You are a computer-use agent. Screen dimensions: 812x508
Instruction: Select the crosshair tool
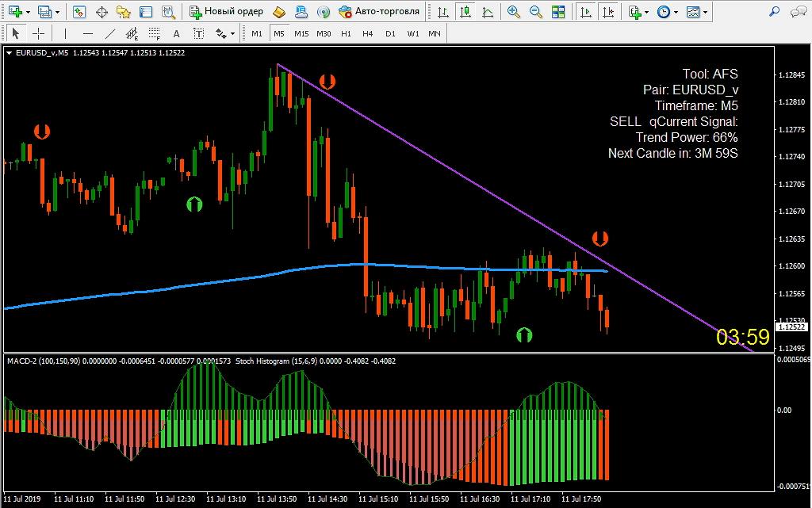tap(38, 33)
